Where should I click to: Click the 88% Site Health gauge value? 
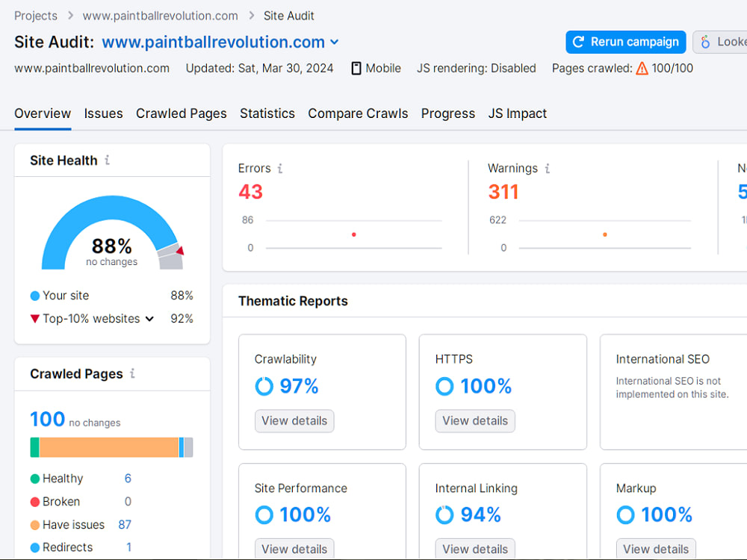[111, 246]
